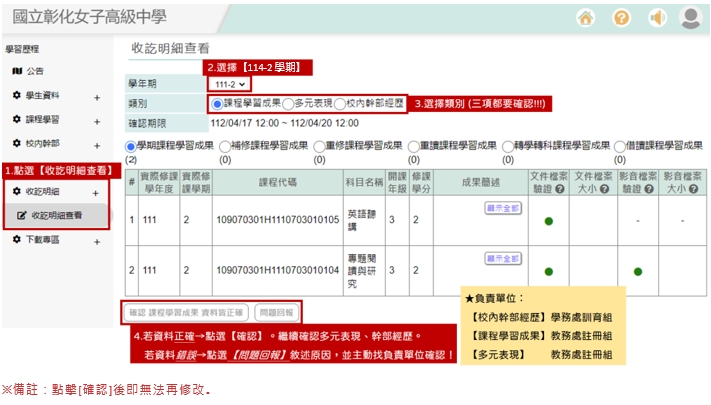This screenshot has width=711, height=405.
Task: Click help icon in 影音檔案大小 header
Action: point(693,189)
